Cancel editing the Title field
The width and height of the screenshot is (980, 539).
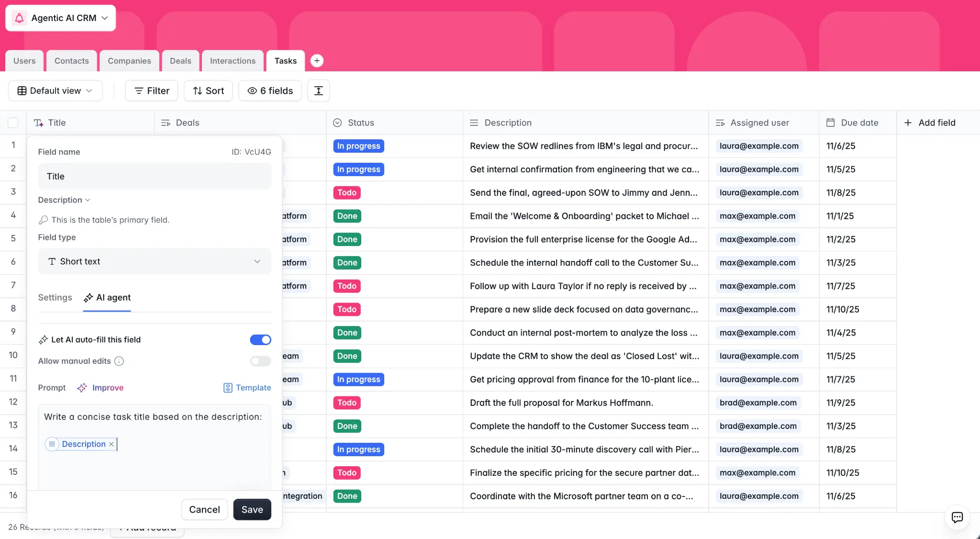click(x=204, y=509)
